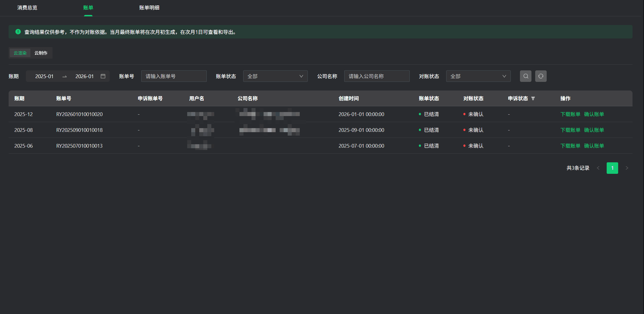Switch to 云制作 segment
Screen dimensions: 644x314
(41, 53)
